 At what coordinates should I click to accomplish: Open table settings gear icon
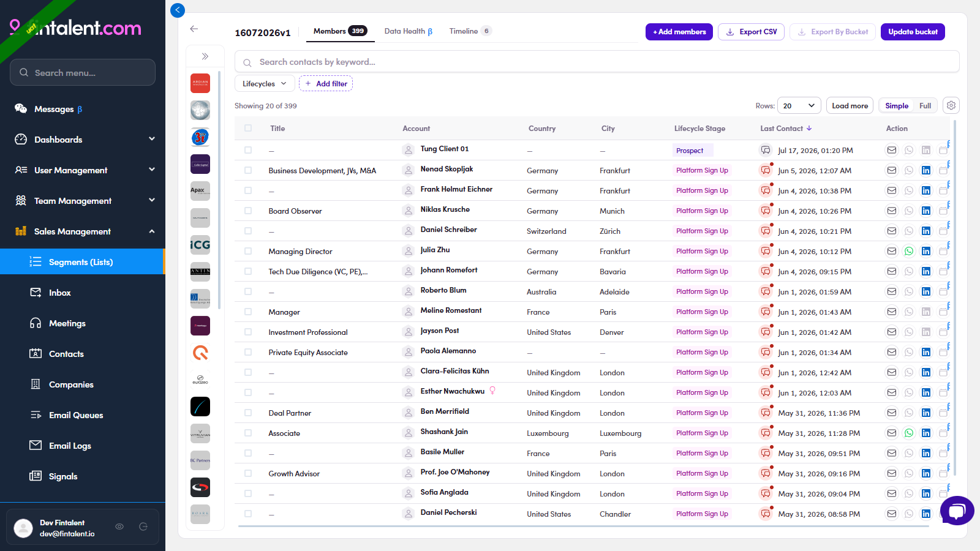[951, 105]
